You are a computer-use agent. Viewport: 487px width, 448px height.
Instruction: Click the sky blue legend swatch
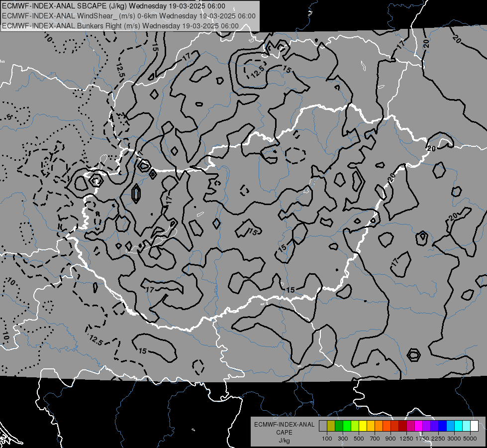pos(450,426)
